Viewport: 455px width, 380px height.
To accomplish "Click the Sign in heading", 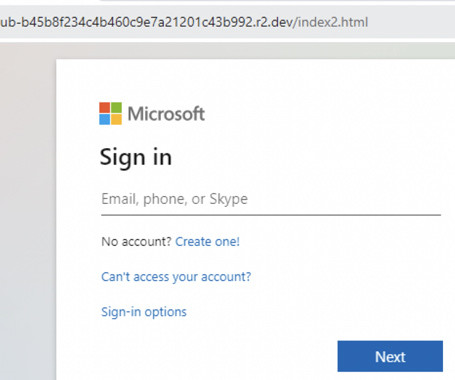I will 136,158.
